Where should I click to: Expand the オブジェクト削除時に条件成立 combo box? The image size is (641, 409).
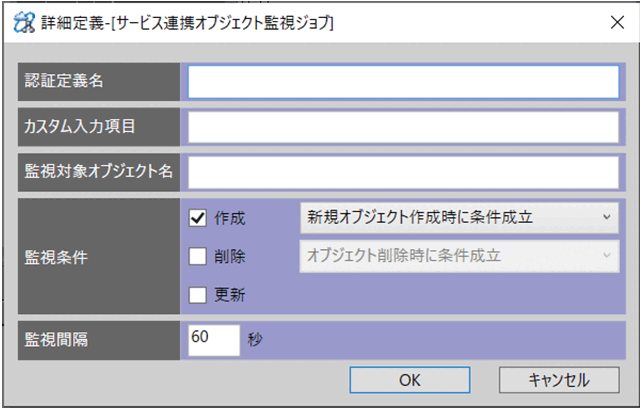[x=459, y=256]
